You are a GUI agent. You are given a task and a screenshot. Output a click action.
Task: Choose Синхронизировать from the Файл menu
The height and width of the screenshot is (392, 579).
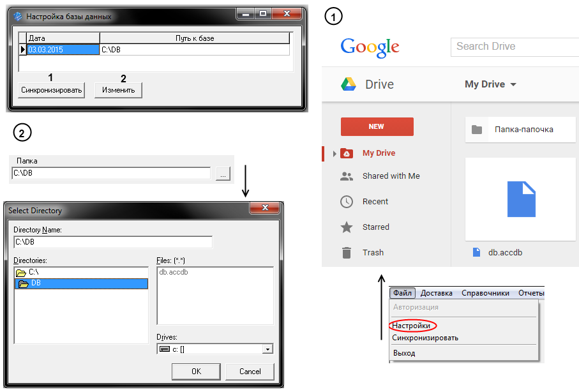425,338
